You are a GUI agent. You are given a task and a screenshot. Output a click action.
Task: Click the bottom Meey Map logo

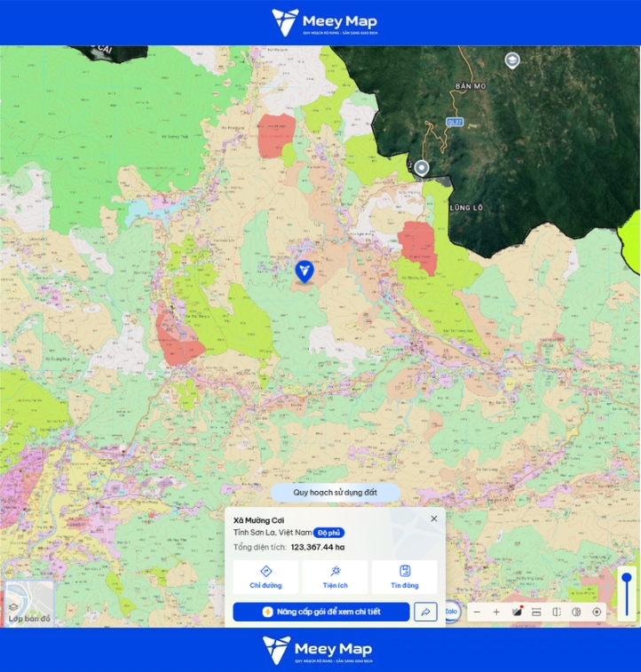tap(318, 650)
